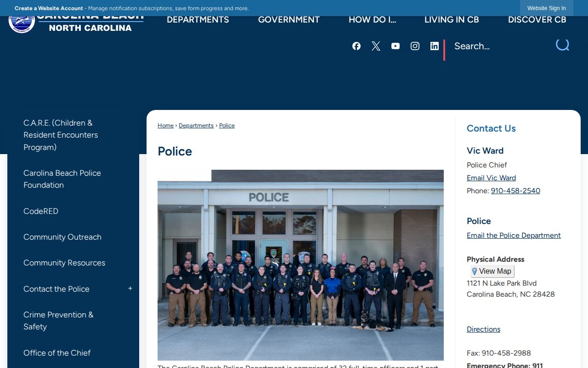Open the How Do I... menu
This screenshot has height=368, width=588.
tap(372, 20)
